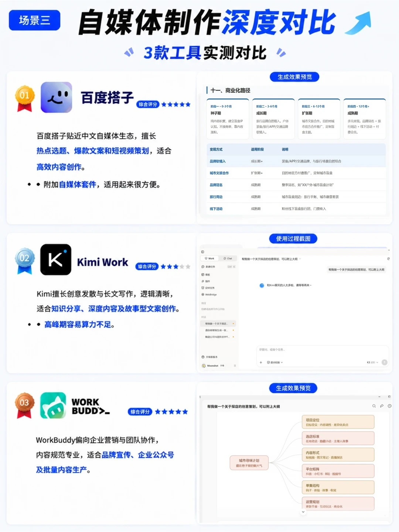
Task: Open the history clock icon in WorkBuddy preview
Action: (389, 406)
